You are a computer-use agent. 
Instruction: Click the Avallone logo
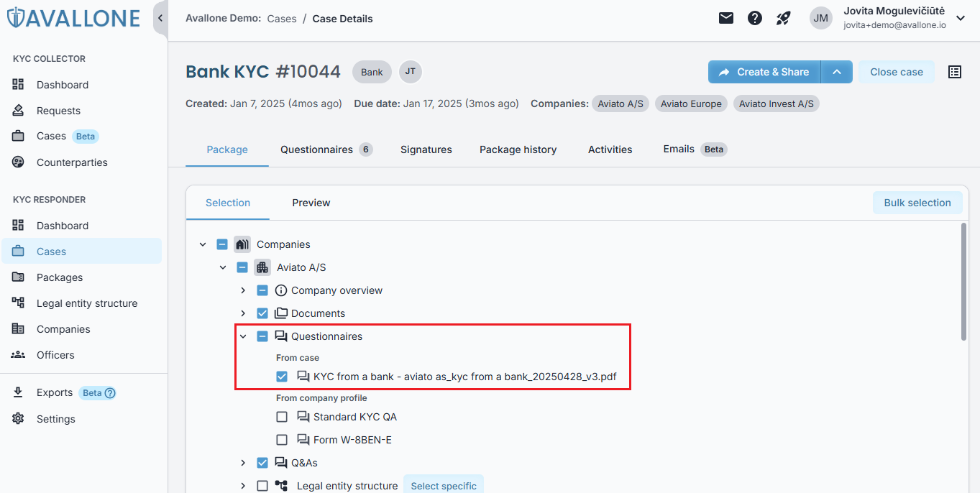(x=73, y=18)
